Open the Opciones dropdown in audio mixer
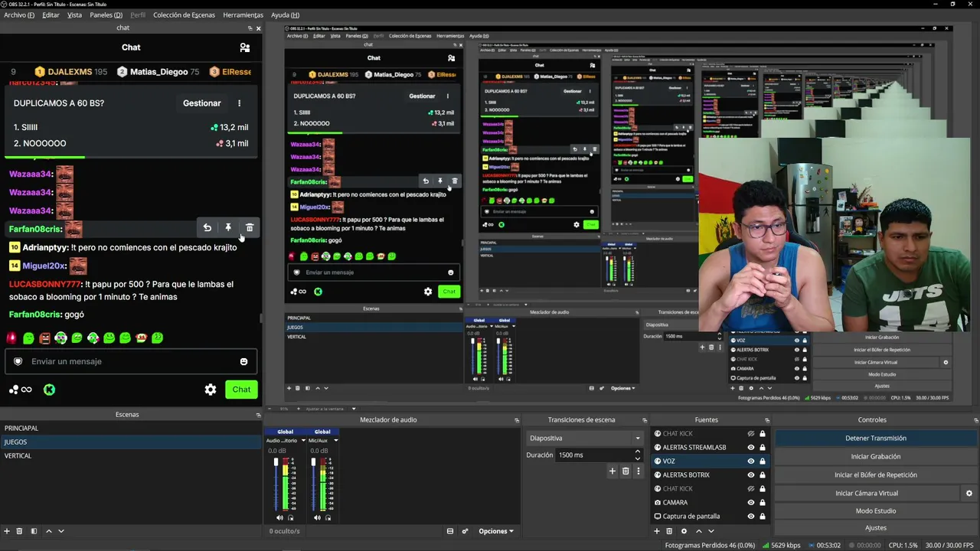 click(x=496, y=531)
